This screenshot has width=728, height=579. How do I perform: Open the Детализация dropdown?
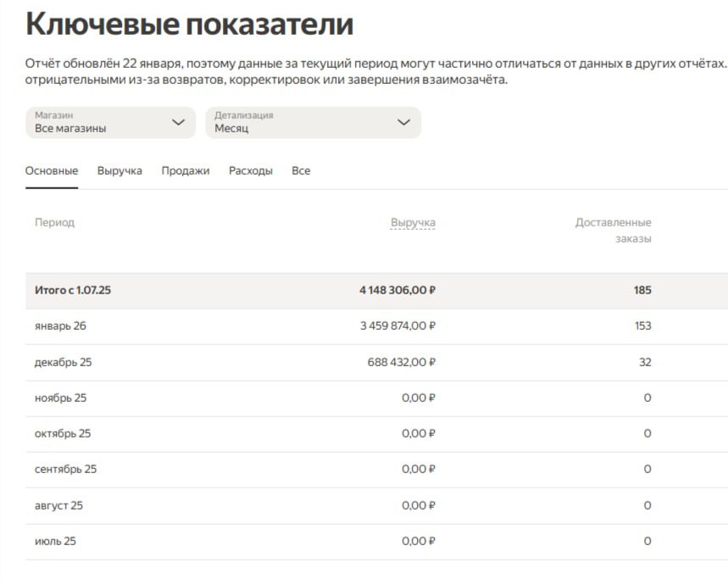click(x=314, y=123)
